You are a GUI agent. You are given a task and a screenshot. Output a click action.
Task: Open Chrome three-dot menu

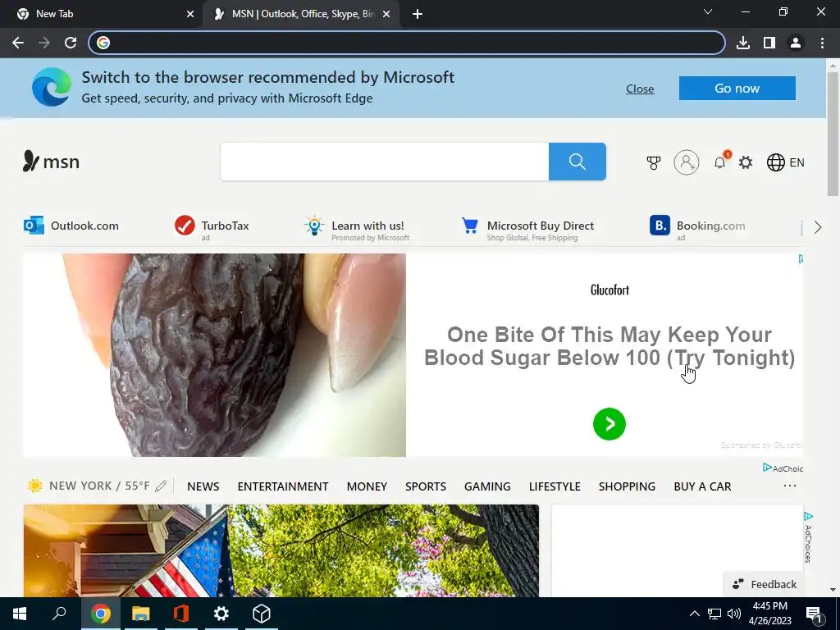pyautogui.click(x=822, y=43)
